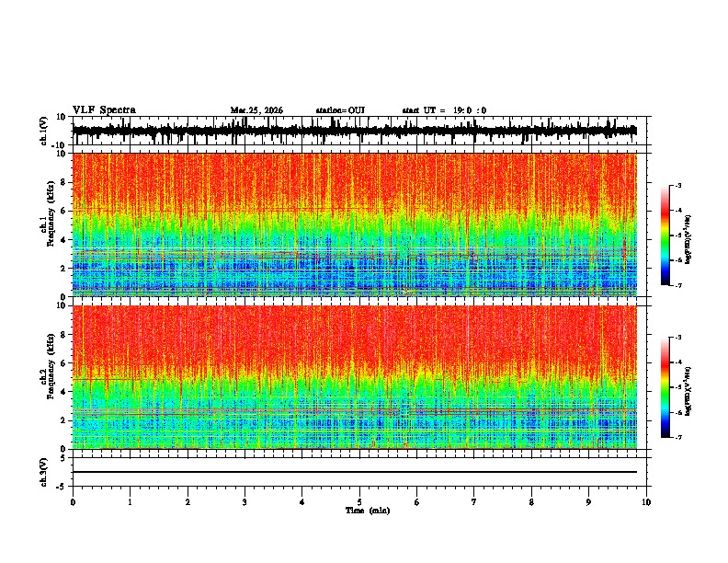Click the "-7" label on ch.2 colorbar
728x563 pixels.
(x=677, y=438)
